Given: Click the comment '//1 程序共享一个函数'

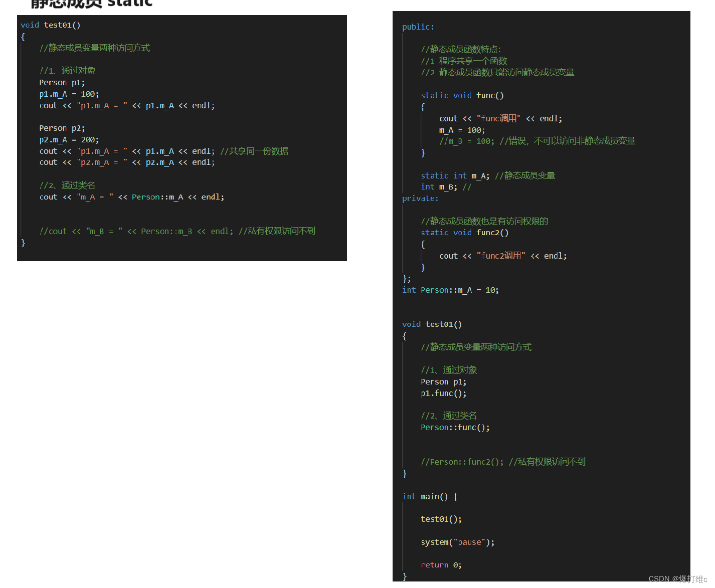Looking at the screenshot, I should (464, 61).
